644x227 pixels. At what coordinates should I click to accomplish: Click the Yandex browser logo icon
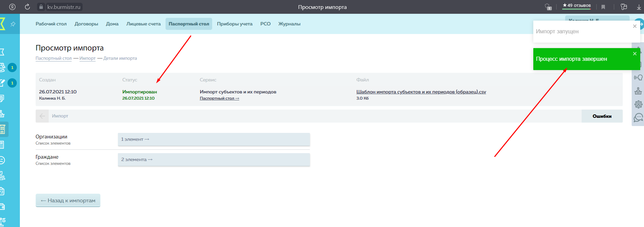pyautogui.click(x=12, y=7)
